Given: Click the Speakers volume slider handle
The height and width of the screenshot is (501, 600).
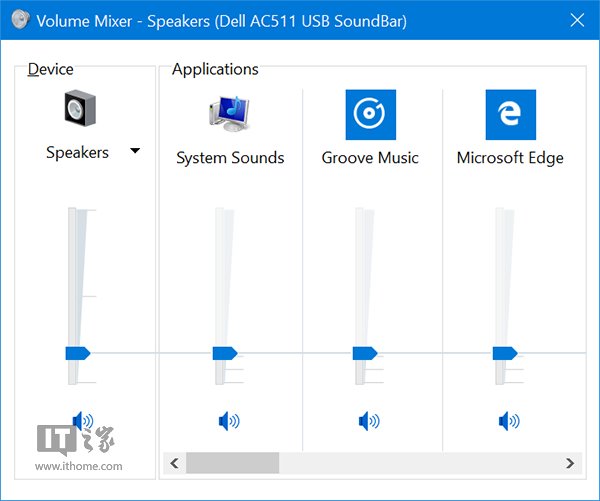Looking at the screenshot, I should [78, 353].
